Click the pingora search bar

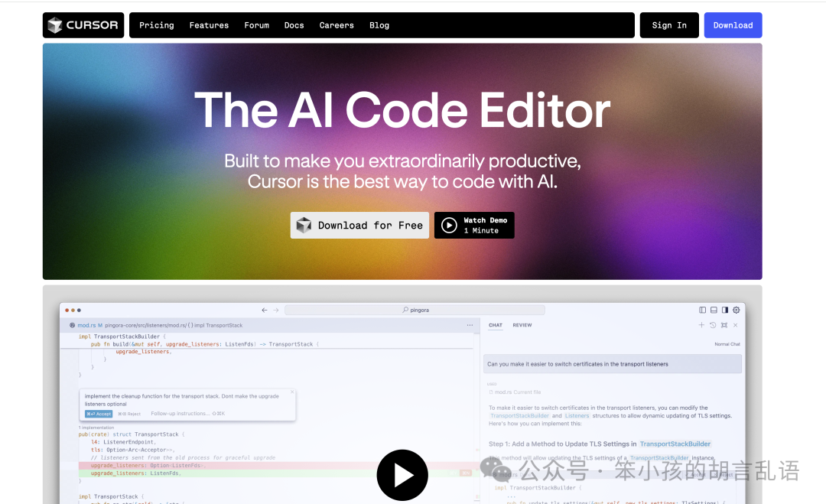click(x=415, y=311)
